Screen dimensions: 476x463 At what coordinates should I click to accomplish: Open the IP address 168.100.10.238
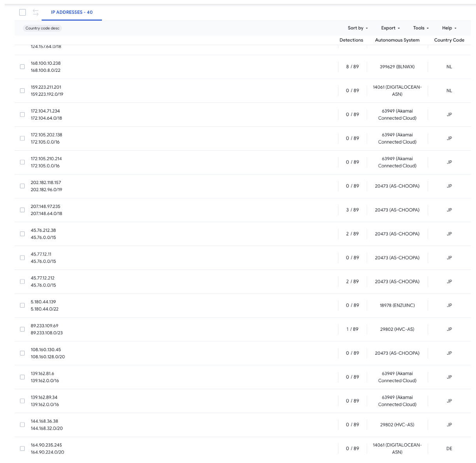click(45, 63)
